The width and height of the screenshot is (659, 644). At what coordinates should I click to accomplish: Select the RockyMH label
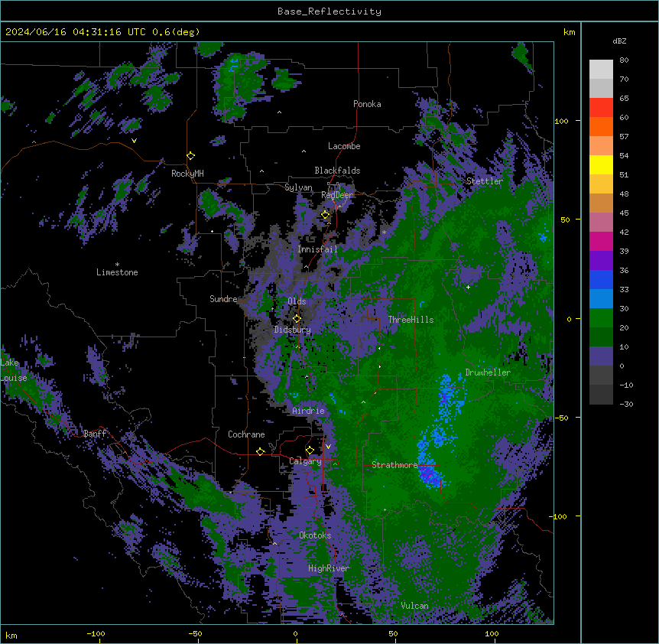coord(187,174)
